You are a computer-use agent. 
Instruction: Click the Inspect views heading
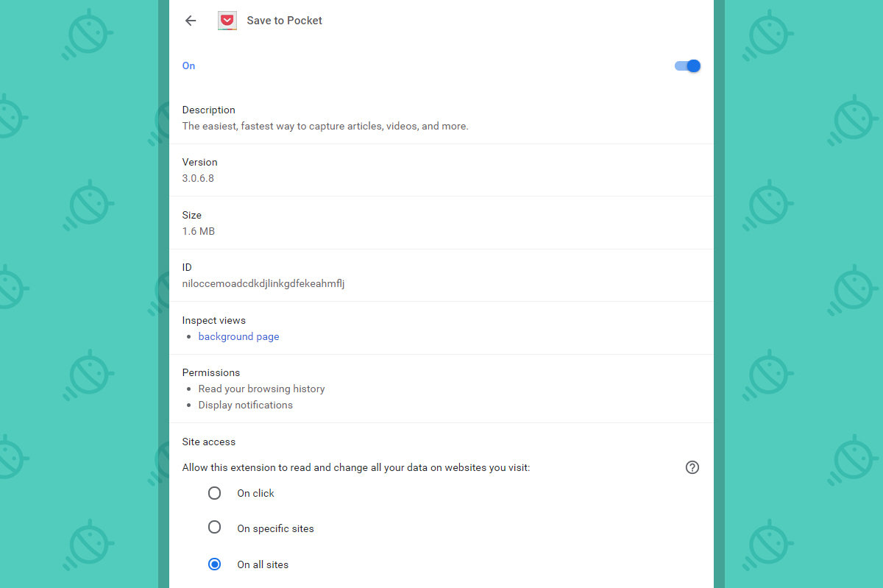point(214,320)
